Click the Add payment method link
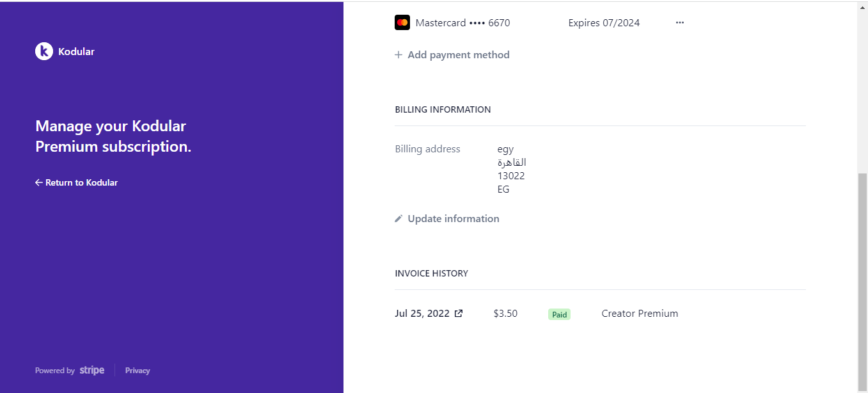This screenshot has width=868, height=393. coord(452,55)
